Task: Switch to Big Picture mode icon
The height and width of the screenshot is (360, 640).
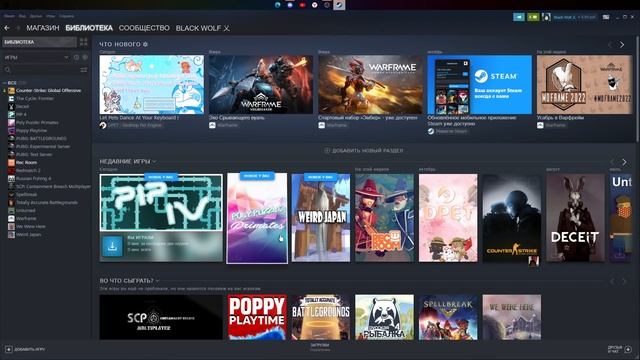Action: pos(606,17)
